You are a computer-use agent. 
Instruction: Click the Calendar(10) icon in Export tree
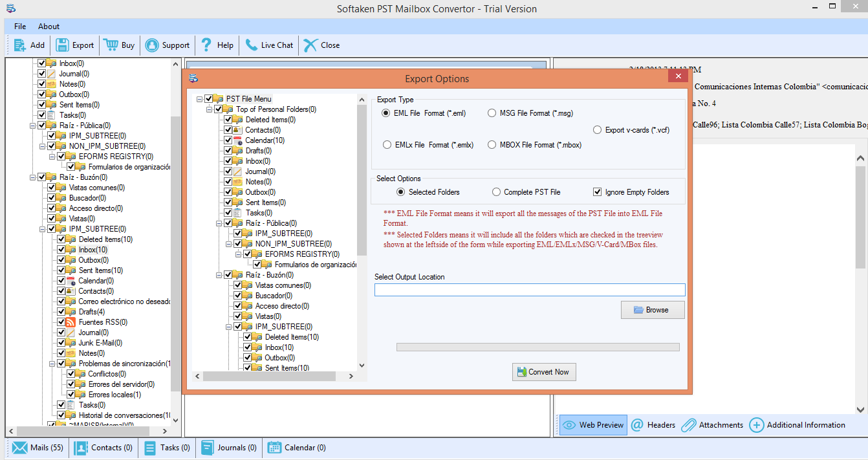click(x=239, y=140)
